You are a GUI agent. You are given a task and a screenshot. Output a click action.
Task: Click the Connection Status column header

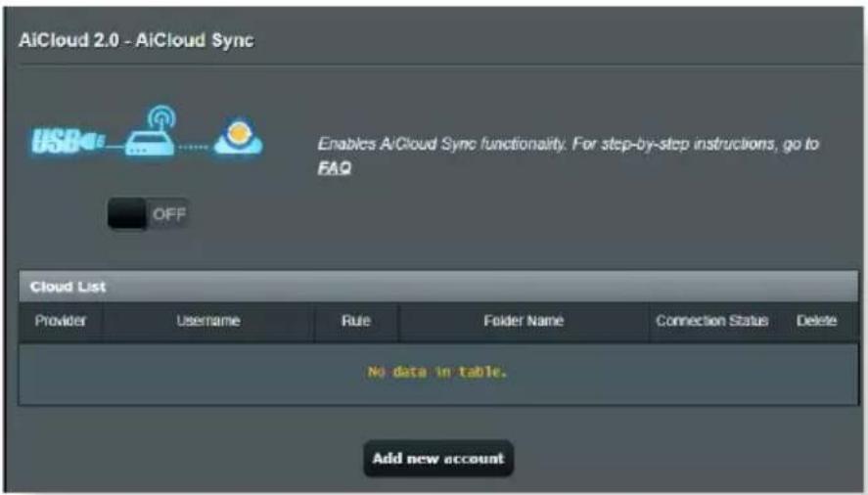[x=711, y=321]
